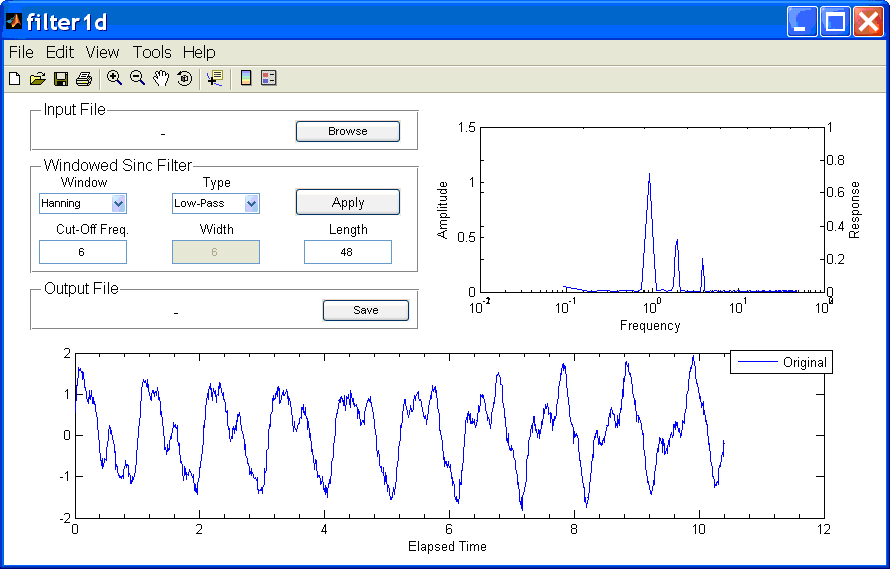Click the Input File panel title

tap(74, 110)
